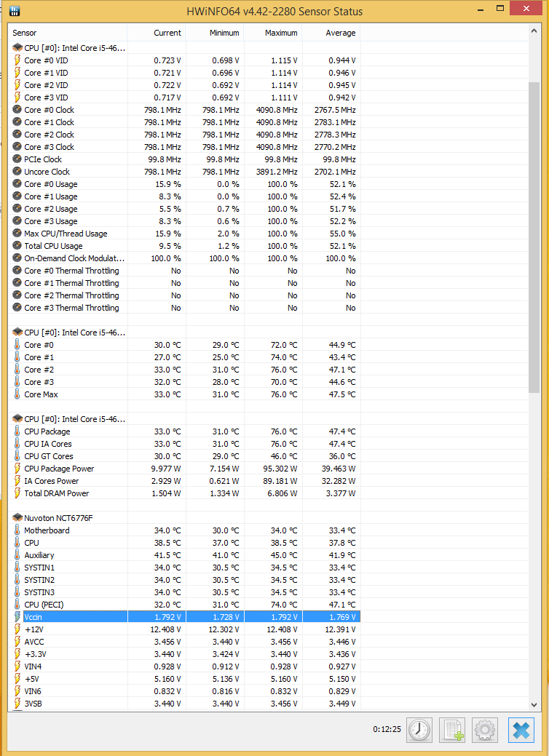Click the Average column header
This screenshot has height=756, width=549.
331,33
